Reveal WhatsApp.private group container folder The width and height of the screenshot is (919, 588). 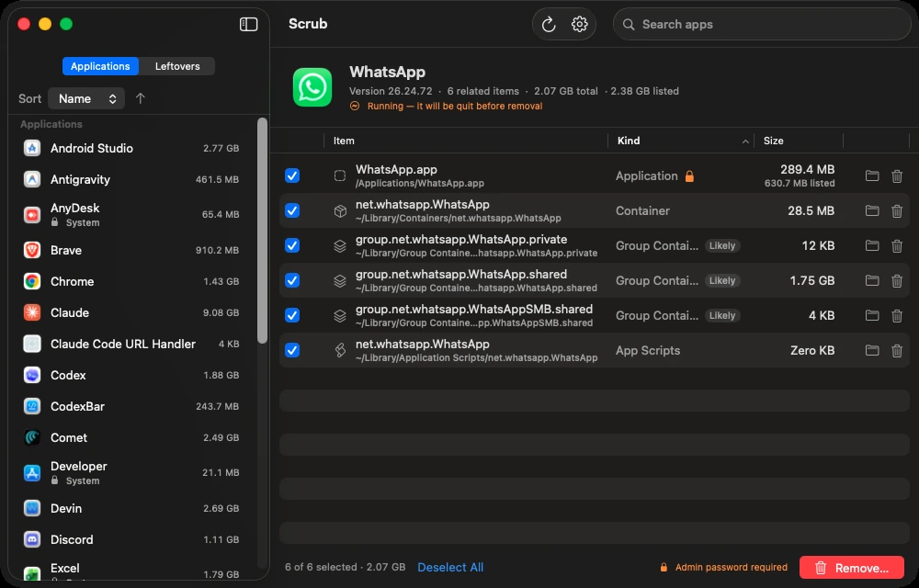pyautogui.click(x=872, y=245)
